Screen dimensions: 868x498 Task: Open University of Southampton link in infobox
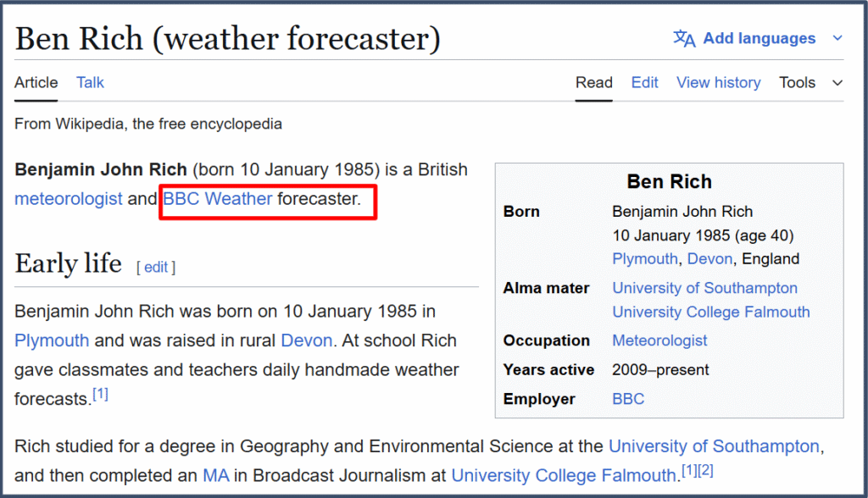(704, 288)
